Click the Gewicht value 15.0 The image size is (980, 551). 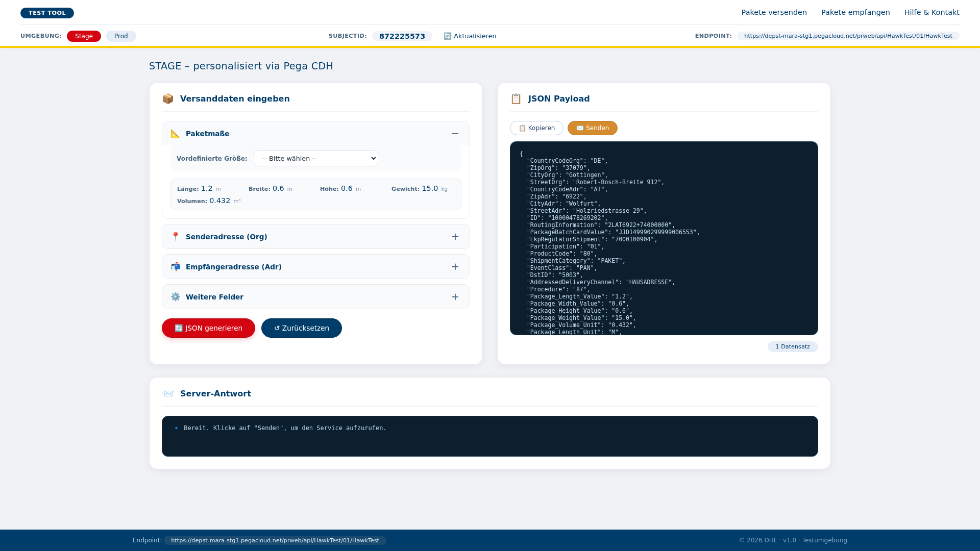[x=430, y=188]
